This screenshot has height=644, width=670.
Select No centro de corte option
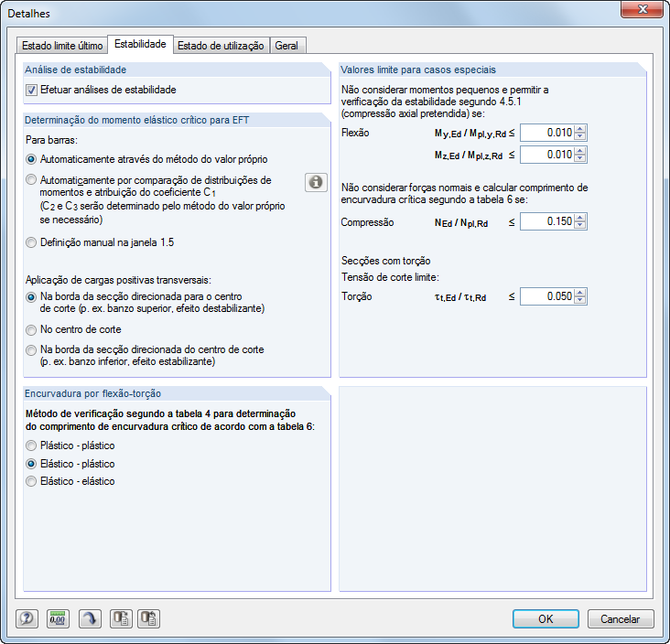pos(31,329)
